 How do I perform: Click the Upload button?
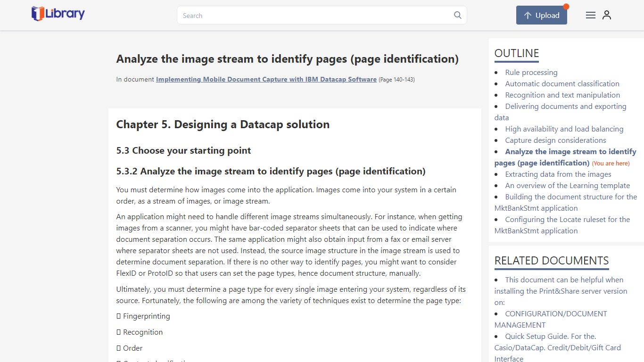(x=541, y=15)
